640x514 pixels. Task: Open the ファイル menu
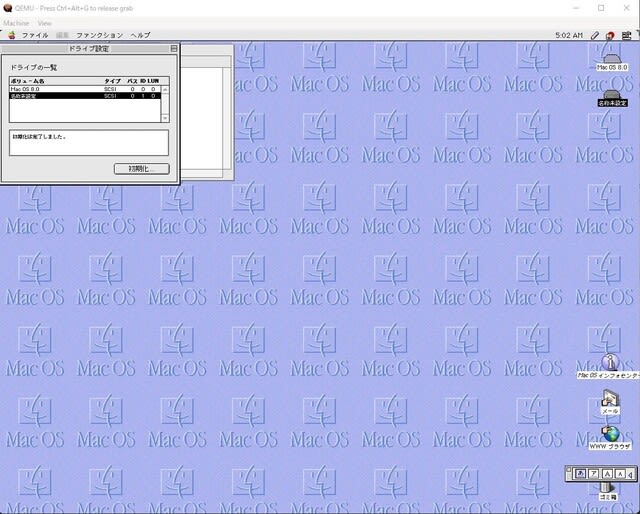tap(35, 36)
